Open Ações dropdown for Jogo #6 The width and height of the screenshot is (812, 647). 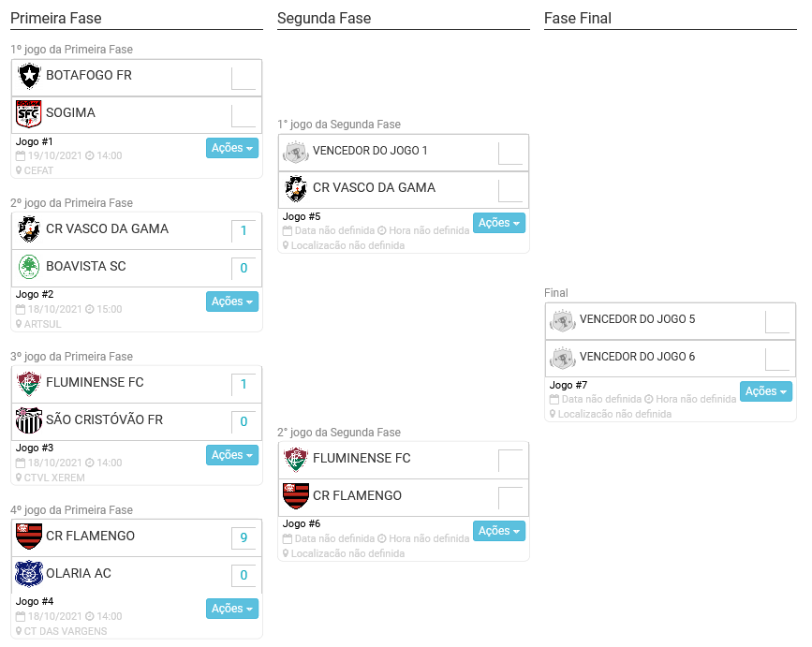tap(498, 531)
